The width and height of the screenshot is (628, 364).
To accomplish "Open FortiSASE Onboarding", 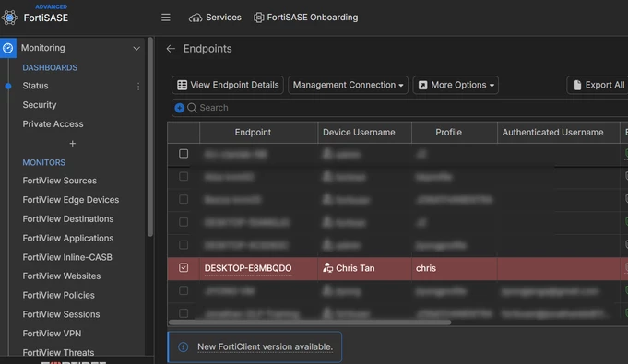I will click(x=306, y=18).
